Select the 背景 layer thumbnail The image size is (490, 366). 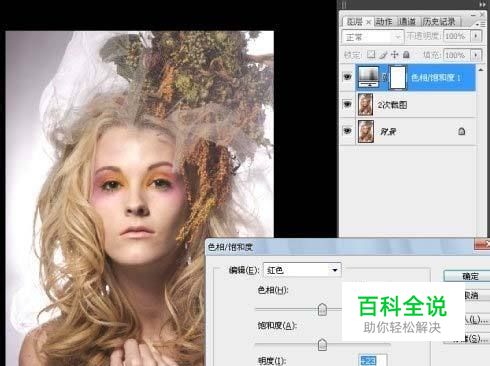point(365,132)
